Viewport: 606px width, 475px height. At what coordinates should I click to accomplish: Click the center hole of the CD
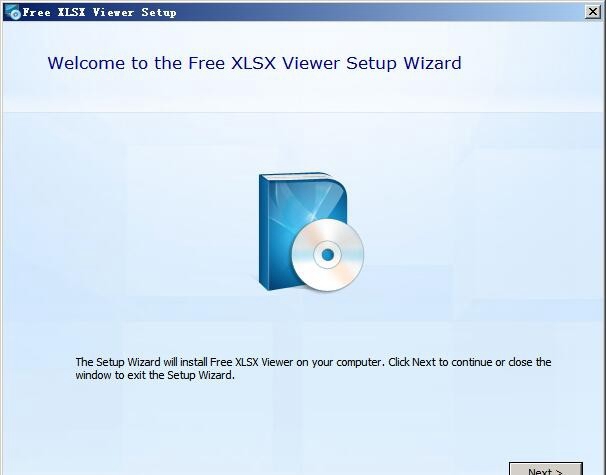click(x=327, y=255)
